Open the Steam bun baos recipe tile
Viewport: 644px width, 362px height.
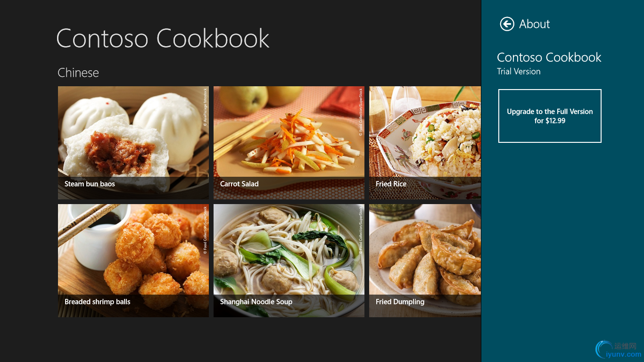pyautogui.click(x=133, y=143)
